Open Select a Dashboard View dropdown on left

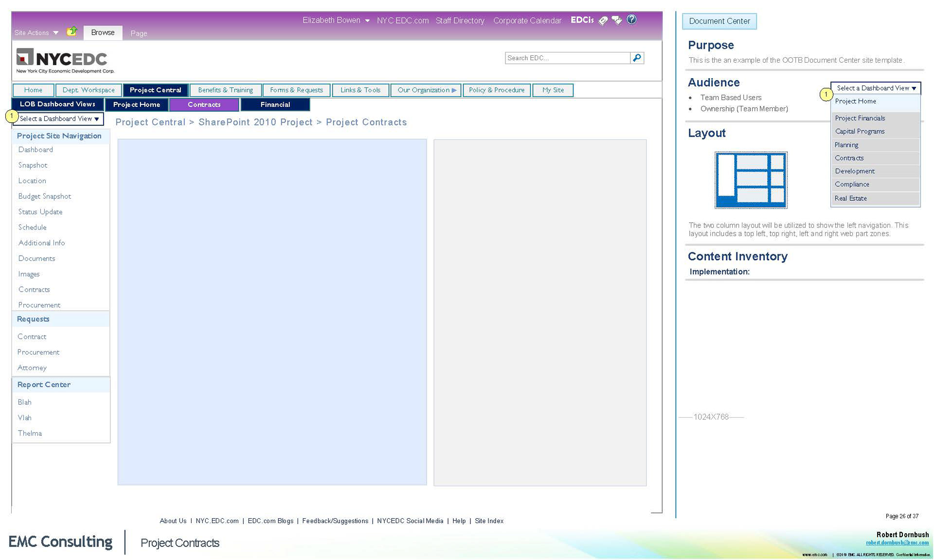click(x=59, y=119)
